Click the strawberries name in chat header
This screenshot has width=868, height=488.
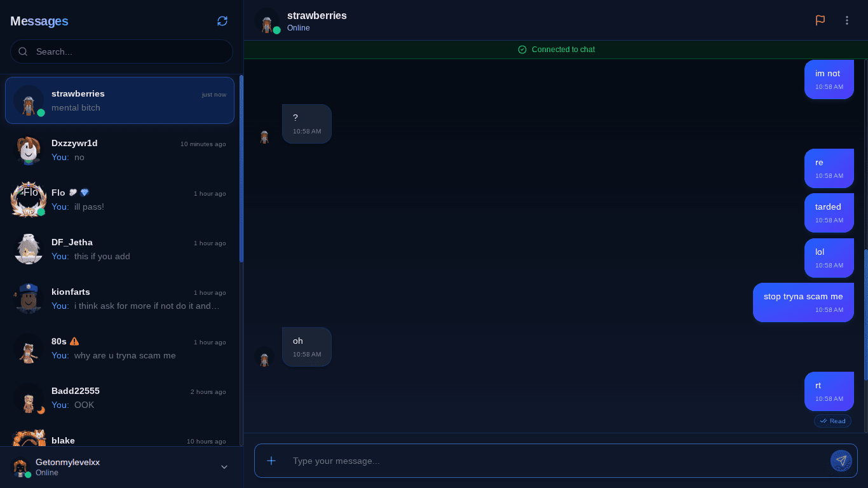tap(317, 15)
